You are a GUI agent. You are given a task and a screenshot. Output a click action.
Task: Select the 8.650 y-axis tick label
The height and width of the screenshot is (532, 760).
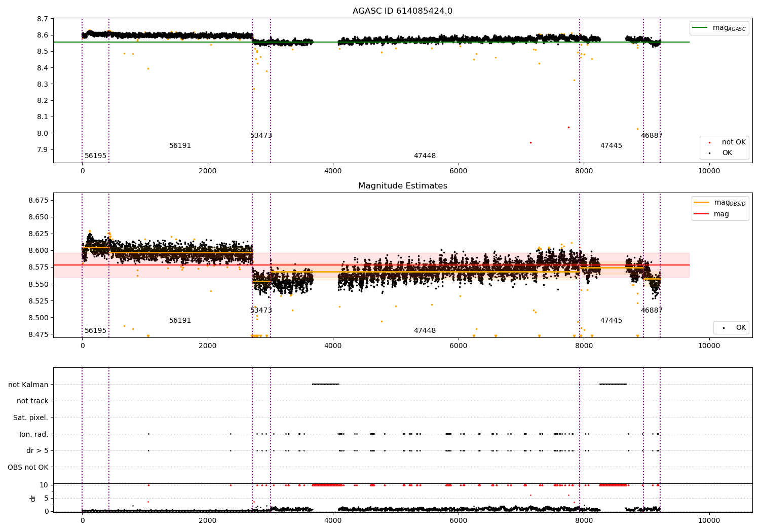(39, 217)
